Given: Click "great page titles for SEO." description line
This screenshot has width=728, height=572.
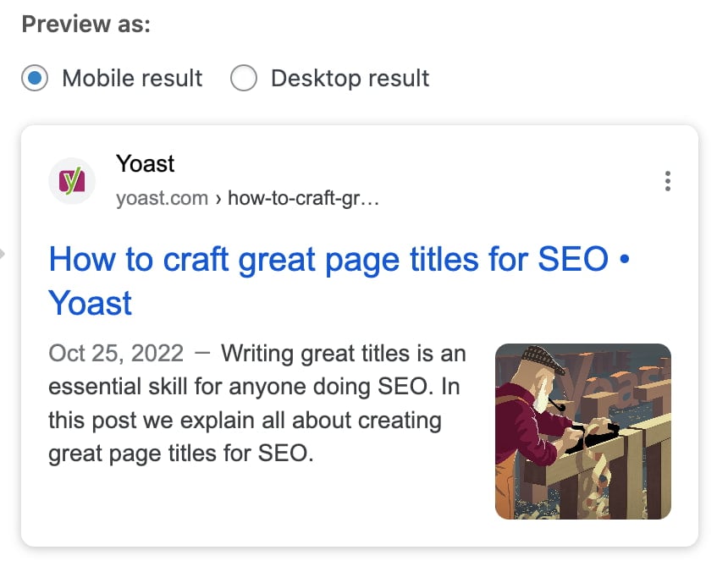Looking at the screenshot, I should (181, 454).
